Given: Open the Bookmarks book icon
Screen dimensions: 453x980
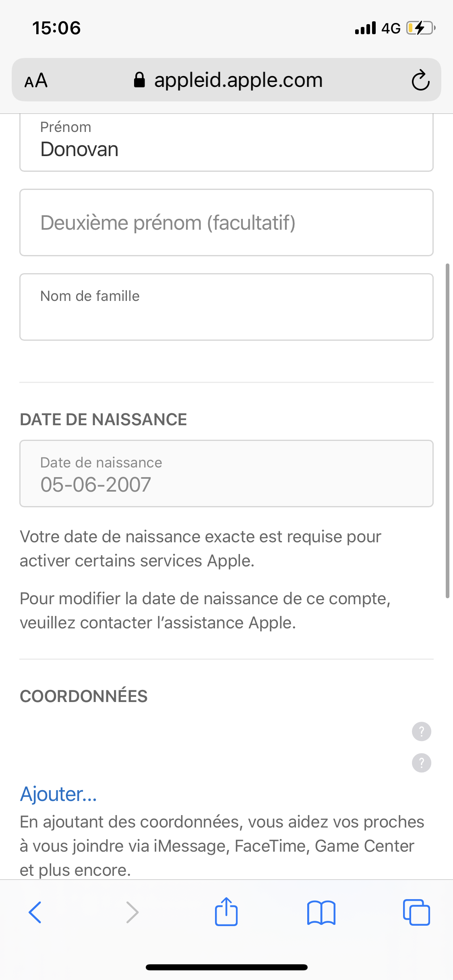Looking at the screenshot, I should [x=321, y=912].
